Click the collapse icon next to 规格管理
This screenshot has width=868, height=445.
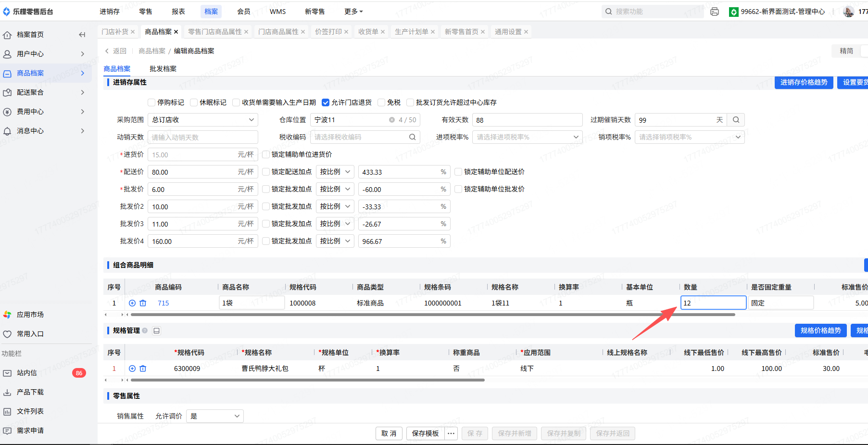click(156, 331)
